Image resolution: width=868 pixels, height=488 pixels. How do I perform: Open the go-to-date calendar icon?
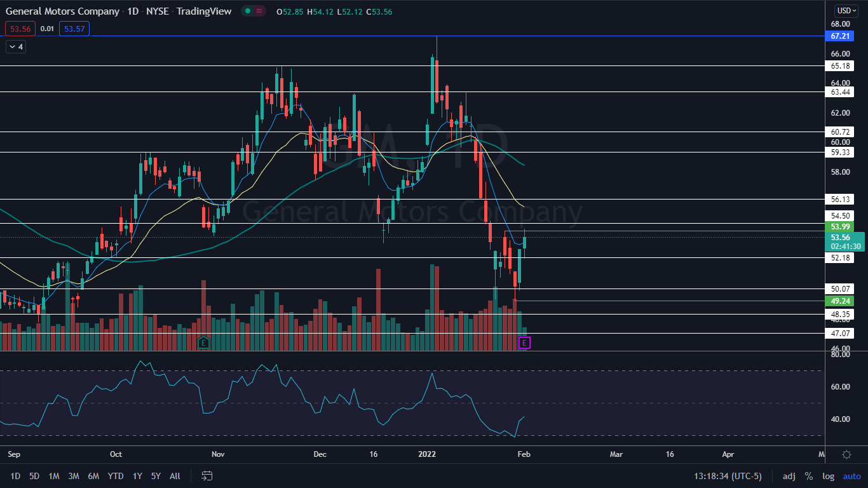(x=207, y=476)
